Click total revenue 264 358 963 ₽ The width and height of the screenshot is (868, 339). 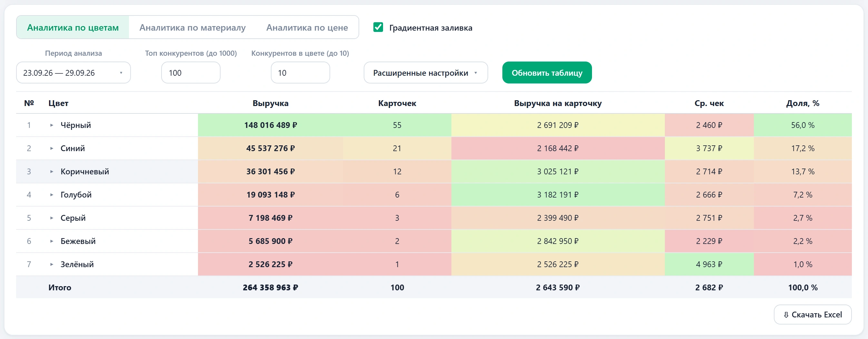tap(270, 287)
